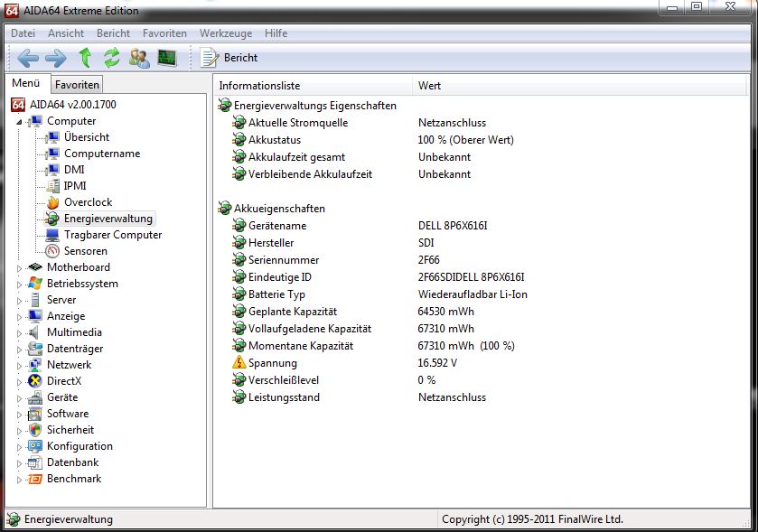
Task: Click the Multimedia speaker icon
Action: [x=33, y=332]
